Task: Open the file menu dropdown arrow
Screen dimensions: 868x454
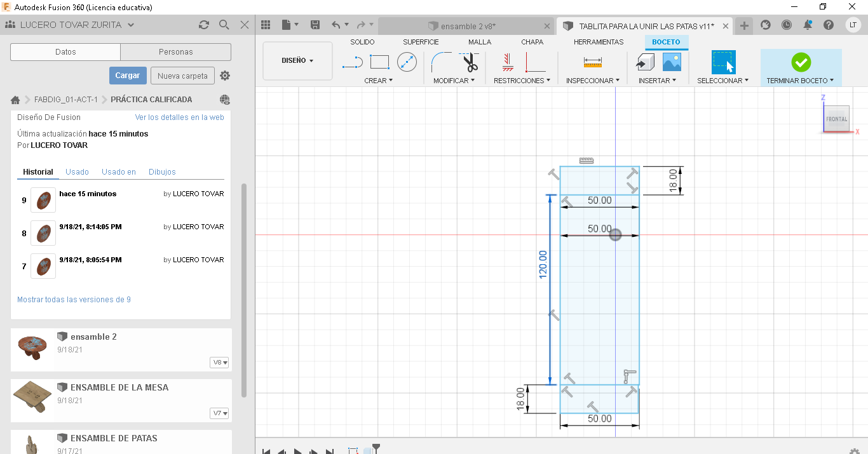Action: [297, 25]
